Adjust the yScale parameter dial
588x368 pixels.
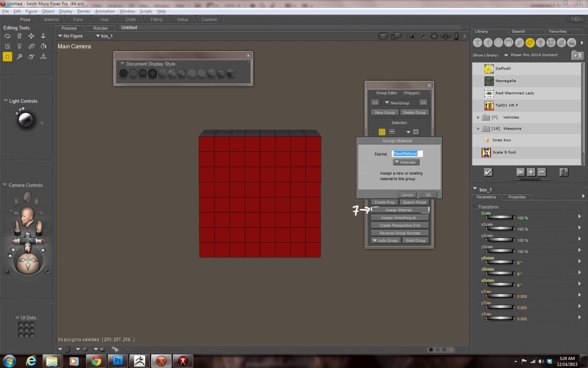click(x=500, y=240)
